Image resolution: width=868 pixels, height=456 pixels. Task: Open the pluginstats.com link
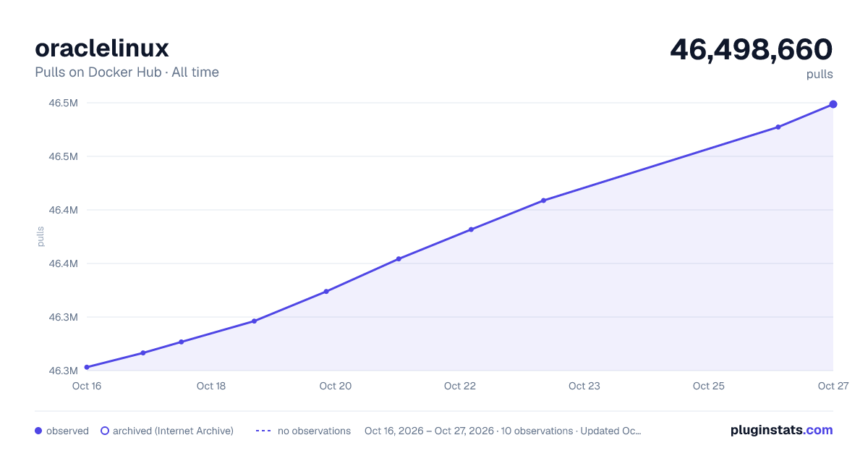click(x=781, y=430)
